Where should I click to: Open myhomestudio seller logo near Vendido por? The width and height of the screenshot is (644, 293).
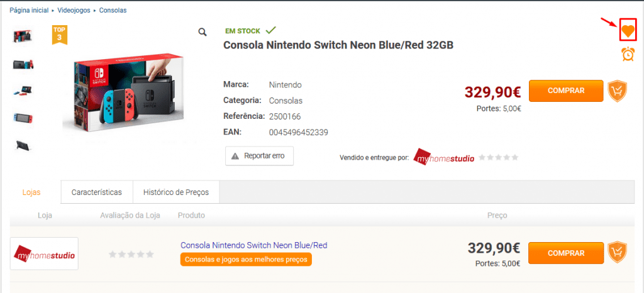[443, 157]
